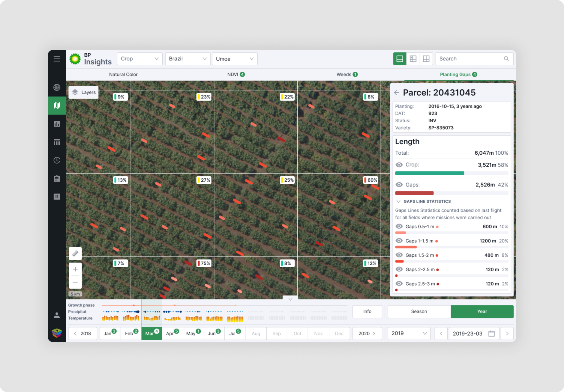Zoom in on the map
This screenshot has height=392, width=564.
coord(75,269)
